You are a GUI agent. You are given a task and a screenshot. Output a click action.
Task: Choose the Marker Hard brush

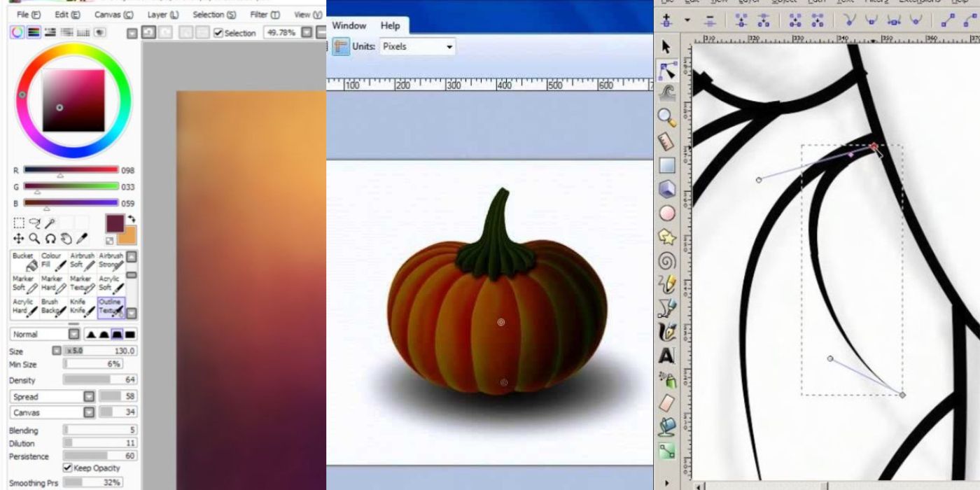[52, 286]
